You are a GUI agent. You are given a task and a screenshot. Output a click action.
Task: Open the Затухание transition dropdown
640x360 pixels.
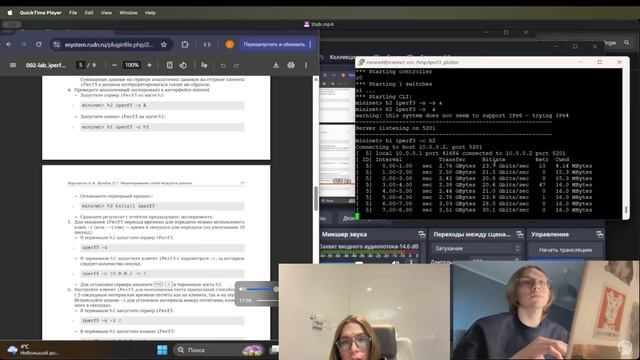tap(477, 248)
